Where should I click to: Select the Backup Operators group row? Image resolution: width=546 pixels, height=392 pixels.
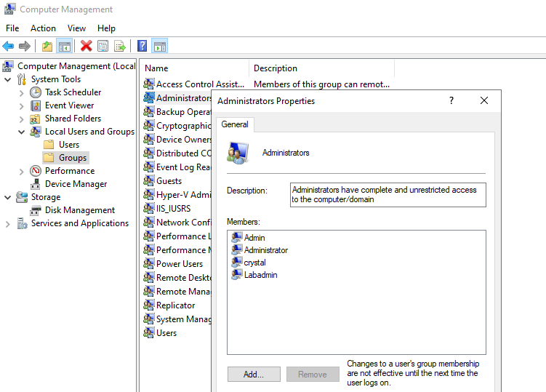point(177,111)
